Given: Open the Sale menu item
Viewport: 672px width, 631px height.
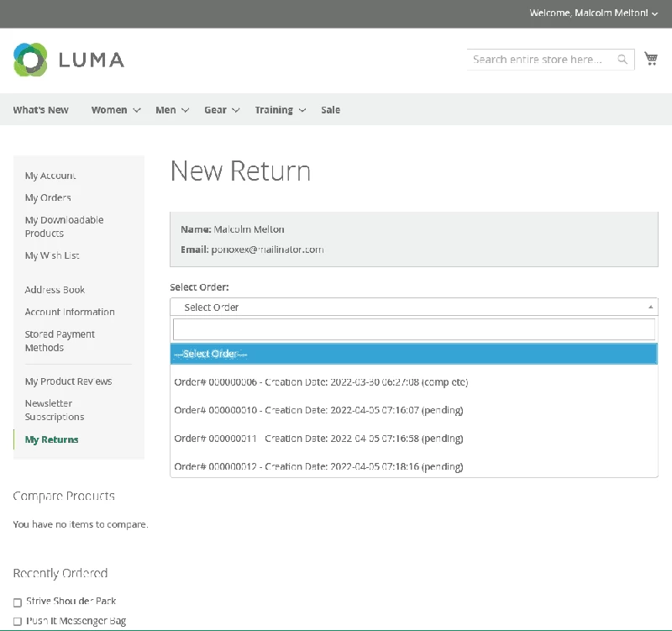Looking at the screenshot, I should pos(330,110).
